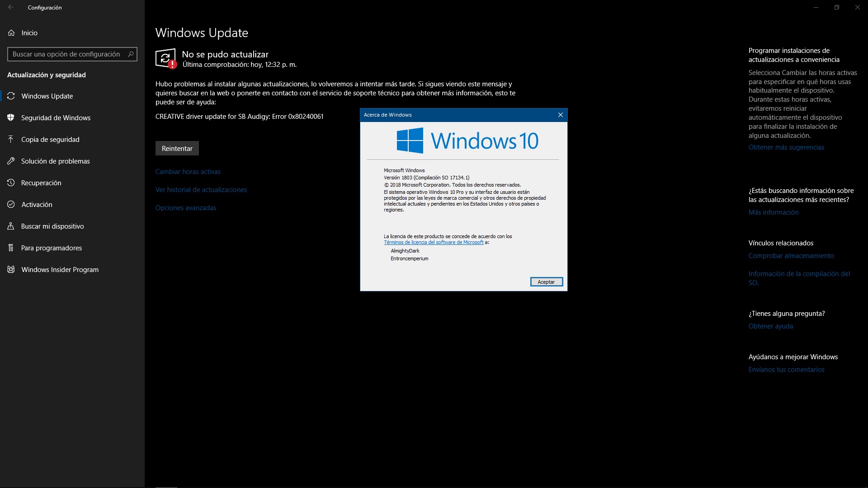Click Más información link
Viewport: 868px width, 488px height.
(774, 212)
